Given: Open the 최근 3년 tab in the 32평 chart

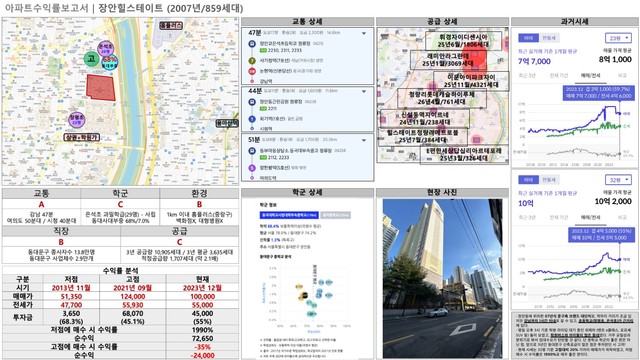Looking at the screenshot, I should pos(527,217).
